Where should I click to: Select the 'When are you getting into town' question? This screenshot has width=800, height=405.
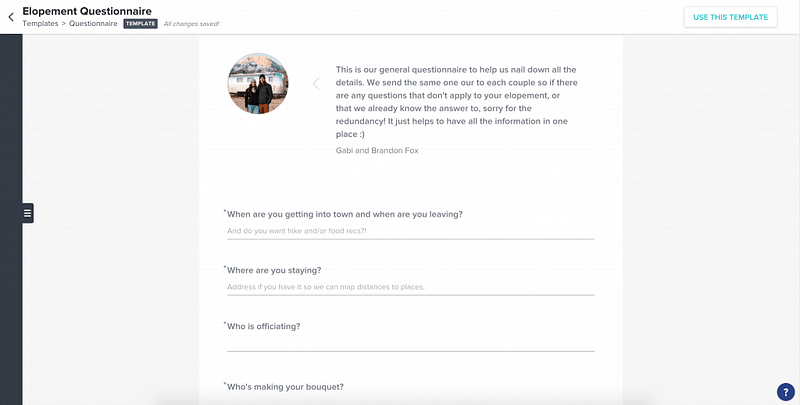344,214
